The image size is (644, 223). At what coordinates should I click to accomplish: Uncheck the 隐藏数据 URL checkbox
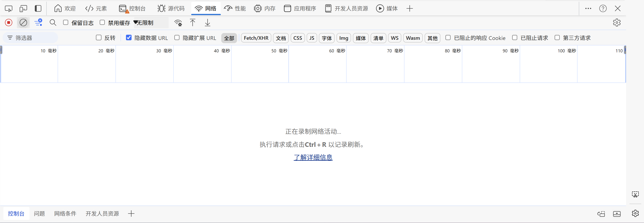click(129, 38)
